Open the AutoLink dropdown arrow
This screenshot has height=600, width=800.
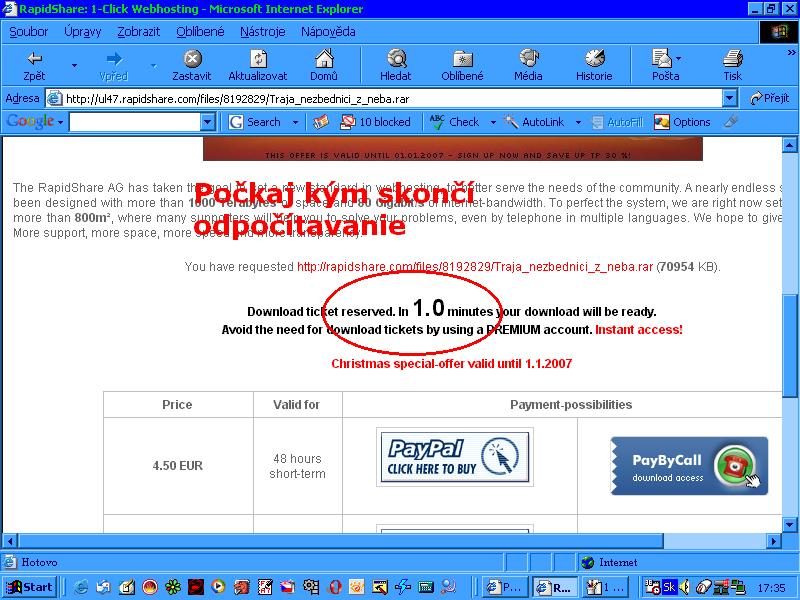click(578, 122)
